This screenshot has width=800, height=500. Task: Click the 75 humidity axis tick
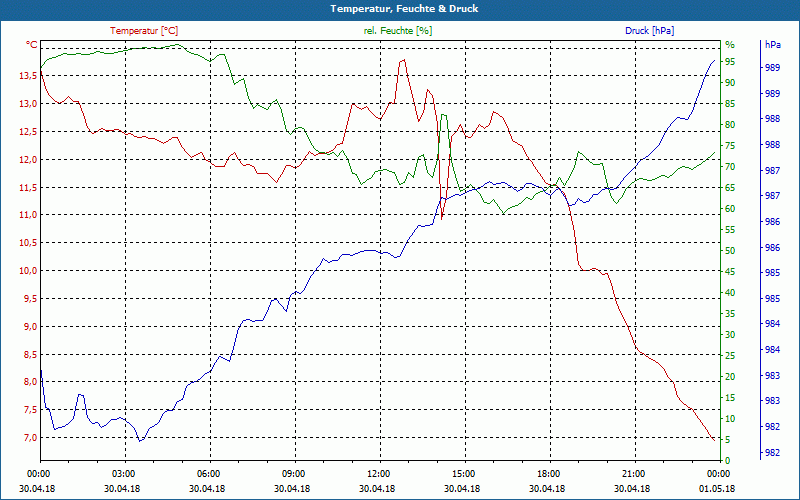click(x=730, y=146)
